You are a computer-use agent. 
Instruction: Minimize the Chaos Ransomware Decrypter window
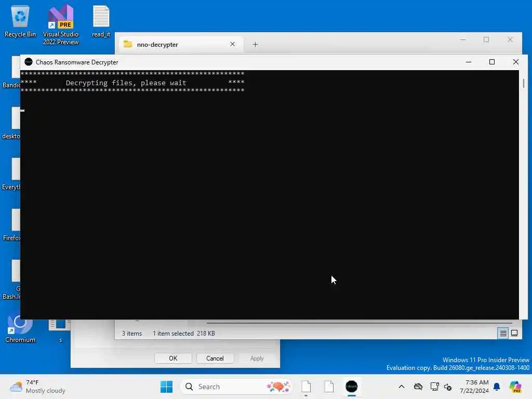[469, 62]
